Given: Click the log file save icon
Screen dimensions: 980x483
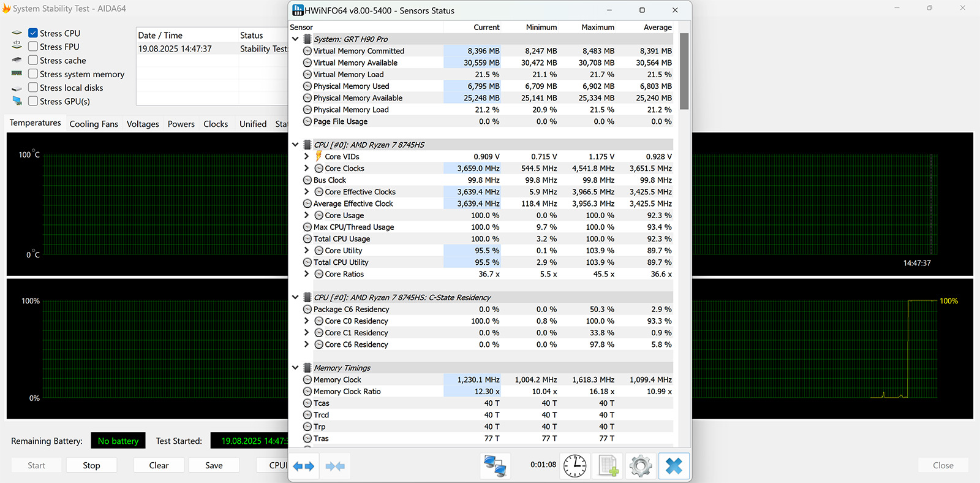Looking at the screenshot, I should click(x=608, y=466).
